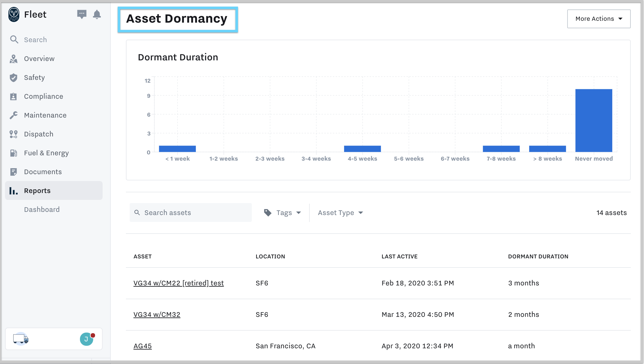This screenshot has width=644, height=364.
Task: Open the More Actions dropdown
Action: click(x=599, y=19)
